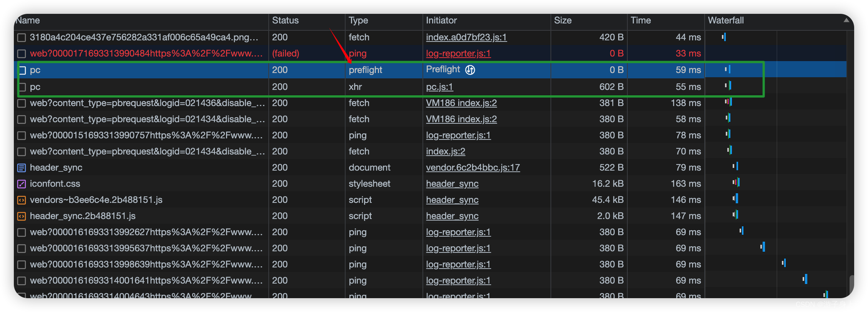Viewport: 868px width, 312px height.
Task: Open header_sync initiator link for header_sync.2b488151.js
Action: click(452, 216)
